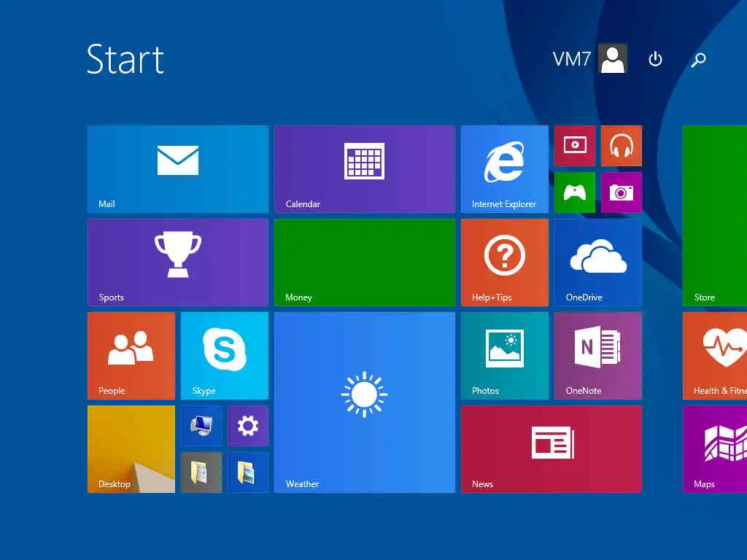Launch the Skype tile

click(x=225, y=356)
